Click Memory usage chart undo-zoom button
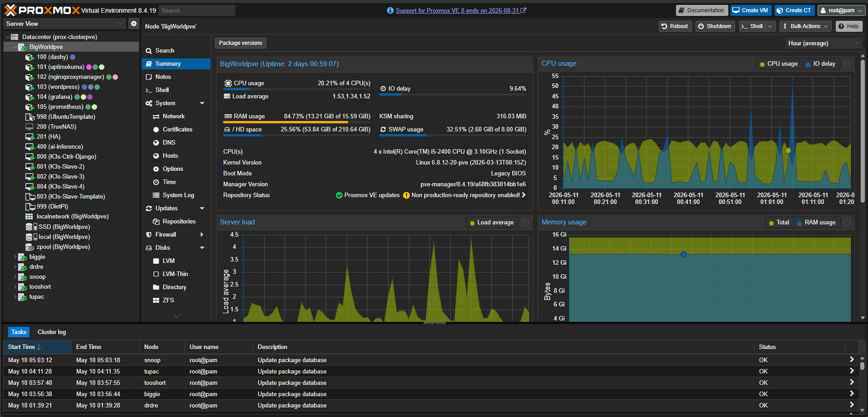868x417 pixels. (847, 222)
